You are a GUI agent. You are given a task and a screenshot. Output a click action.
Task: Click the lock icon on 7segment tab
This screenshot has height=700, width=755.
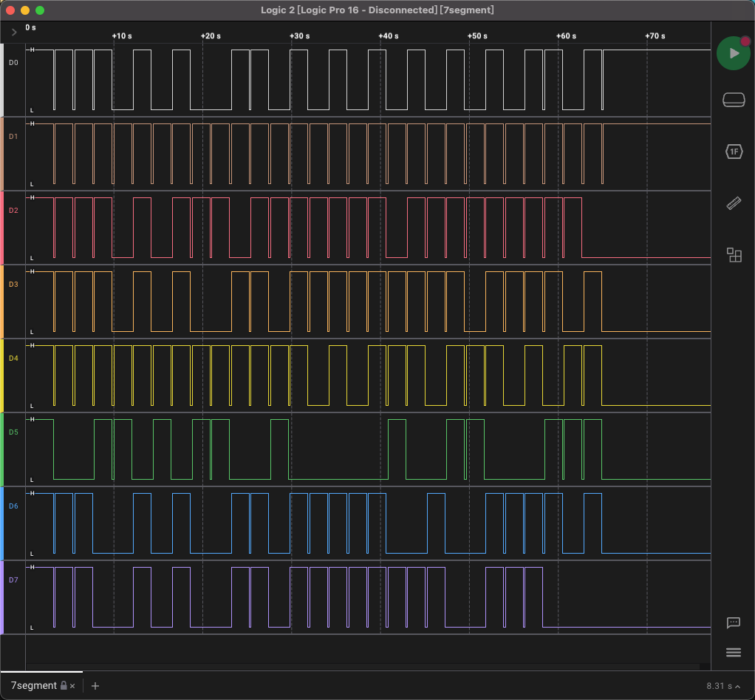[64, 686]
